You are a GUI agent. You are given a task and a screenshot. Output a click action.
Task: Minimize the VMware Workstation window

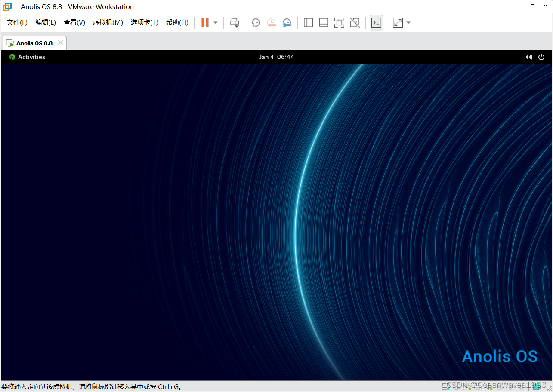coord(520,6)
